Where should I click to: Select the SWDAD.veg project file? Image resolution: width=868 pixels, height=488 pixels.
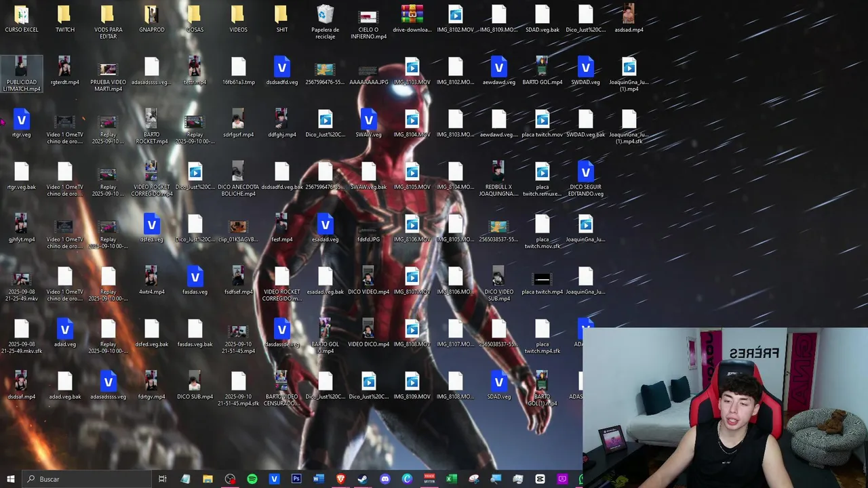(x=585, y=71)
